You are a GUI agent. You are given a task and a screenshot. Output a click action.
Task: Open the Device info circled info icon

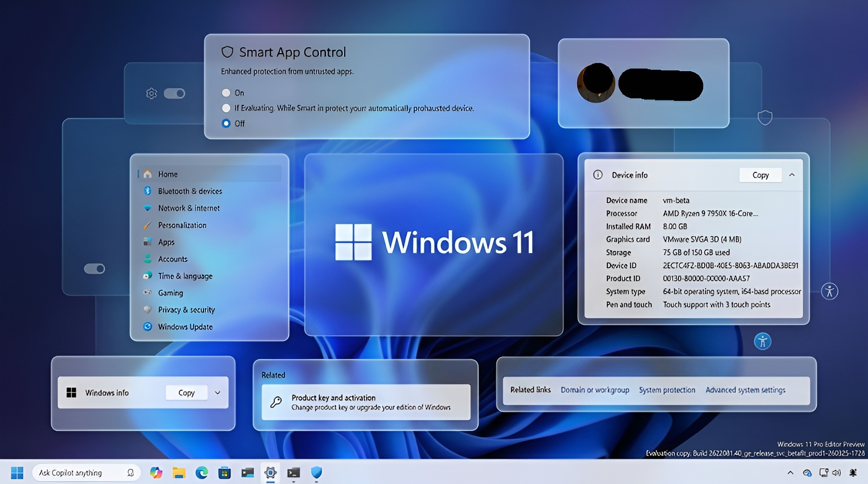(x=598, y=175)
